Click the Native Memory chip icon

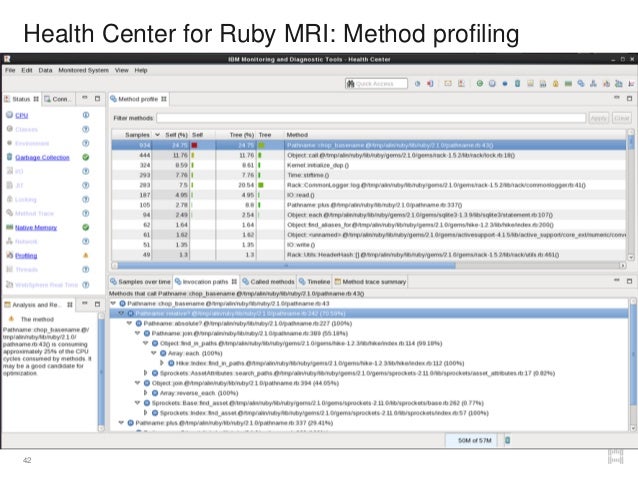pyautogui.click(x=9, y=227)
